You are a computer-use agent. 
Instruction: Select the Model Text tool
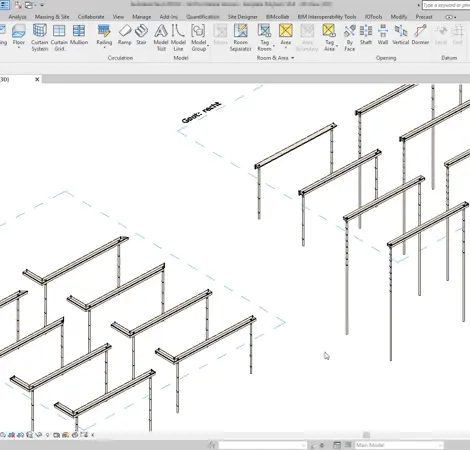(x=161, y=38)
